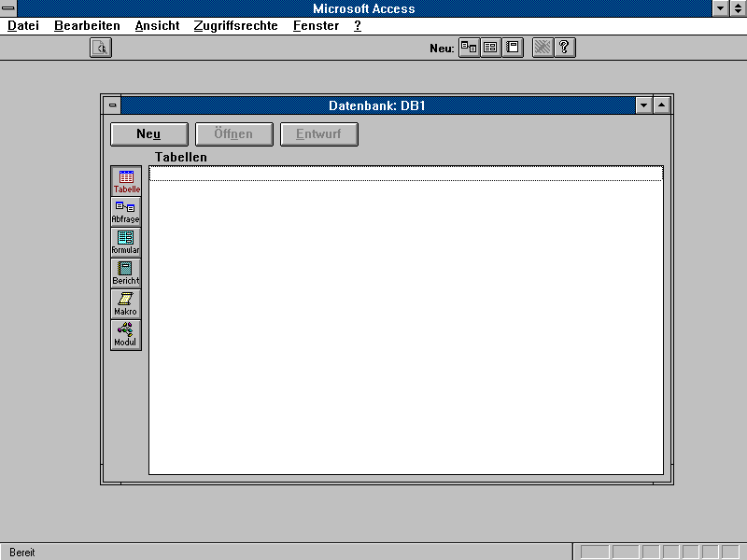This screenshot has height=560, width=747.
Task: Create a new form from toolbar
Action: pos(491,48)
